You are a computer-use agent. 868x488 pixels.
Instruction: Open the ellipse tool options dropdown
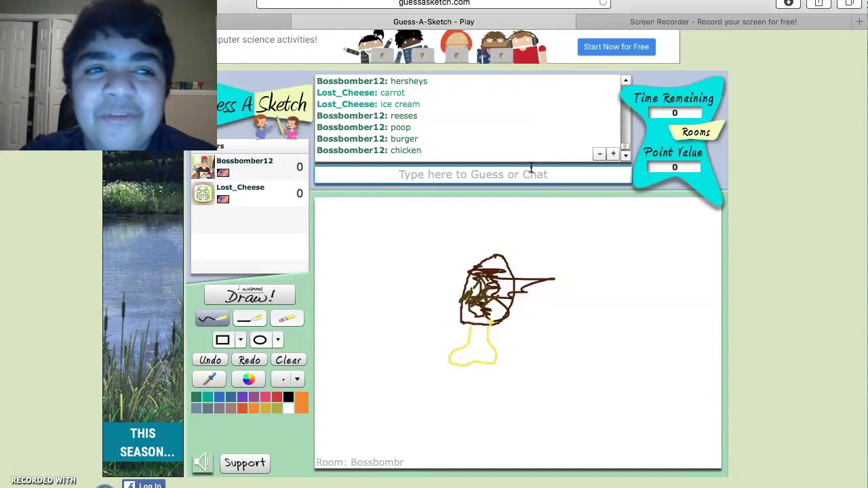point(277,340)
